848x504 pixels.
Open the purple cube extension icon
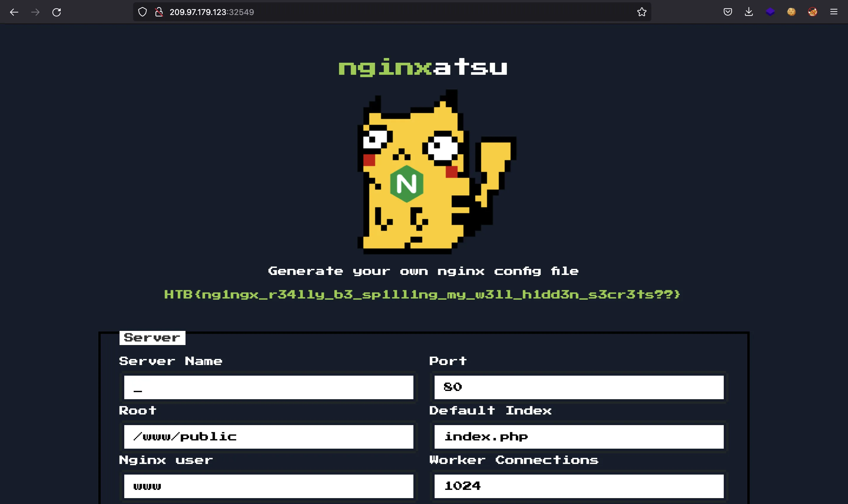pyautogui.click(x=770, y=12)
